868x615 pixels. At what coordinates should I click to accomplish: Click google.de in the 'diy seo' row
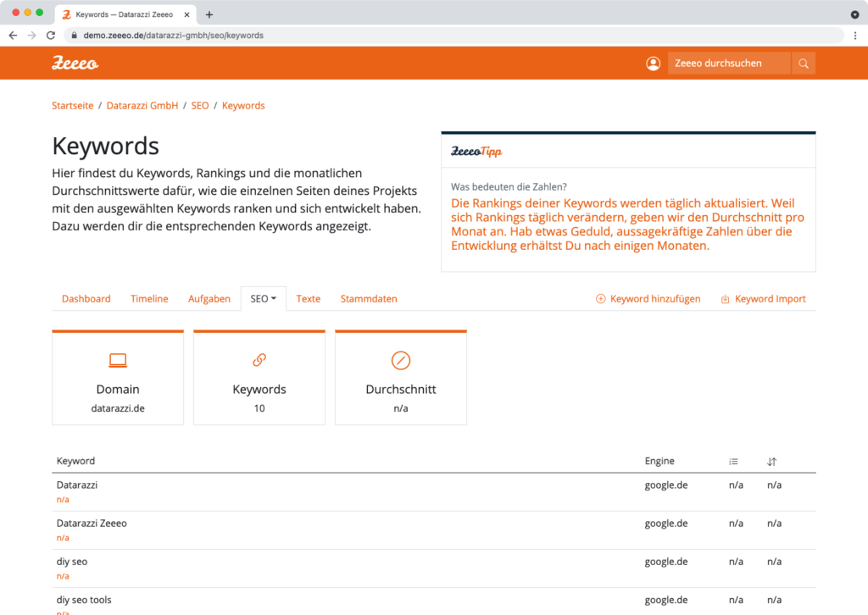(666, 562)
